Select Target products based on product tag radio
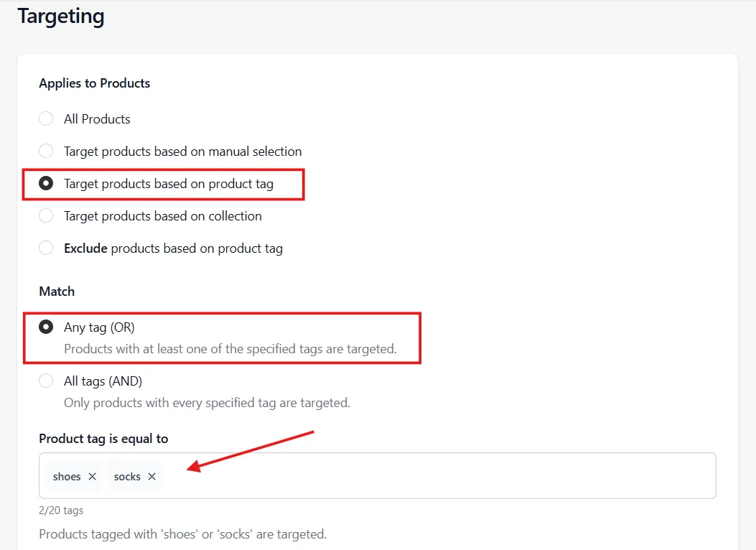 click(46, 183)
